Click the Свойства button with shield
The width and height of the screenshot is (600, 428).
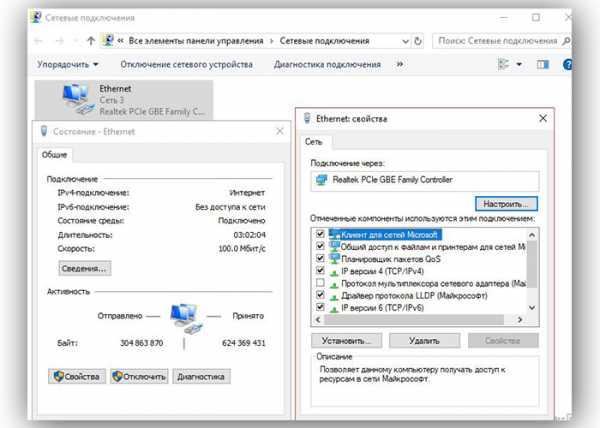pyautogui.click(x=77, y=377)
